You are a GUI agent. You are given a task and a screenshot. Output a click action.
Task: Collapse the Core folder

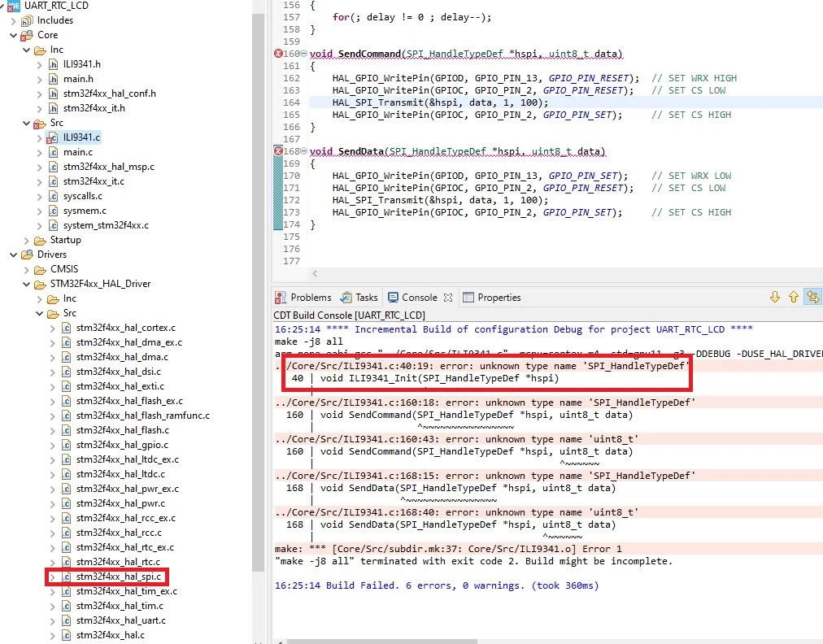[x=14, y=35]
